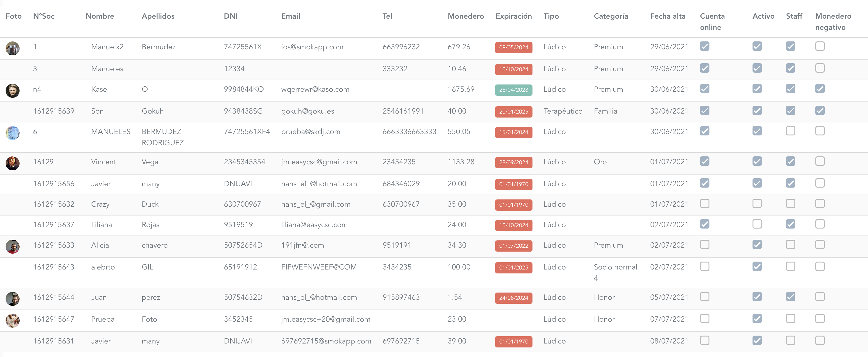The width and height of the screenshot is (868, 357).
Task: Click email jm.easycsc@gmail.com
Action: coord(319,162)
